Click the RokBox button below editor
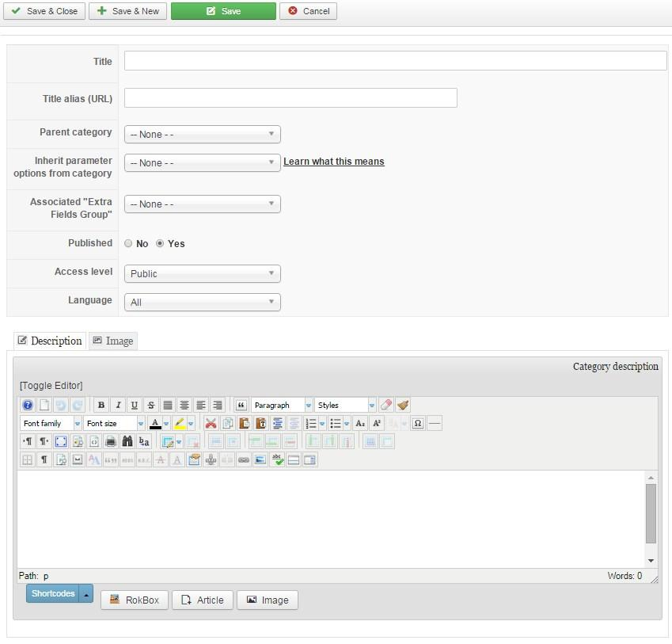This screenshot has width=672, height=644. (135, 600)
